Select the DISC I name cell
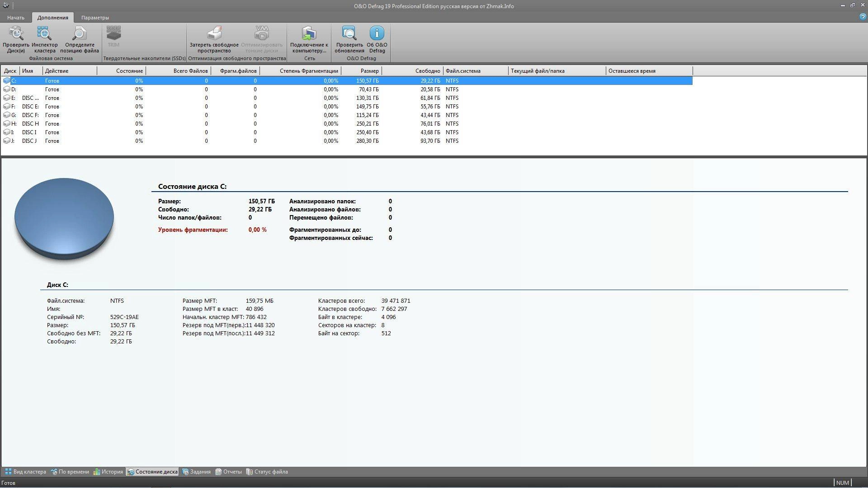Screen dimensions: 868x488 click(x=29, y=132)
